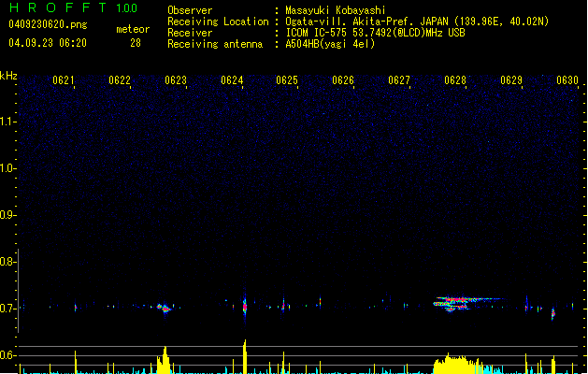Click the 0.6 kHz frequency tick label
Viewport: 588px width, 374px height.
tap(7, 355)
